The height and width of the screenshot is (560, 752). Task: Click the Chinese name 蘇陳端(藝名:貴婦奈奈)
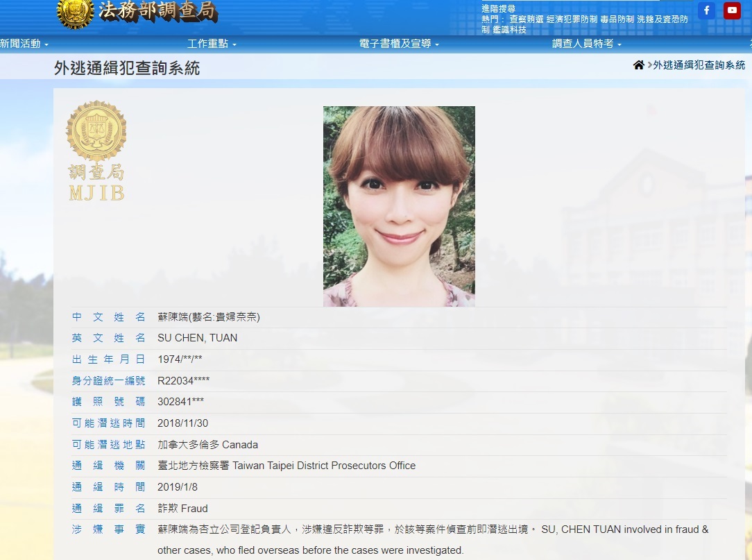tap(209, 316)
